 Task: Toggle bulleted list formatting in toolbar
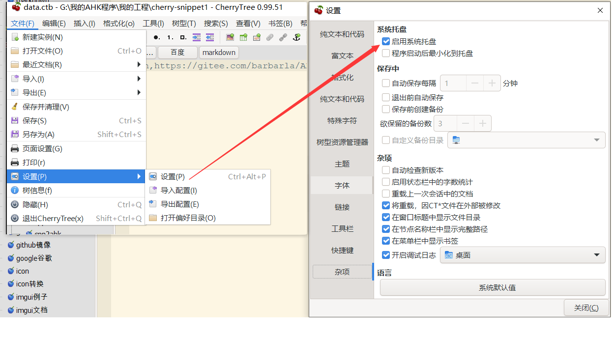tap(156, 37)
